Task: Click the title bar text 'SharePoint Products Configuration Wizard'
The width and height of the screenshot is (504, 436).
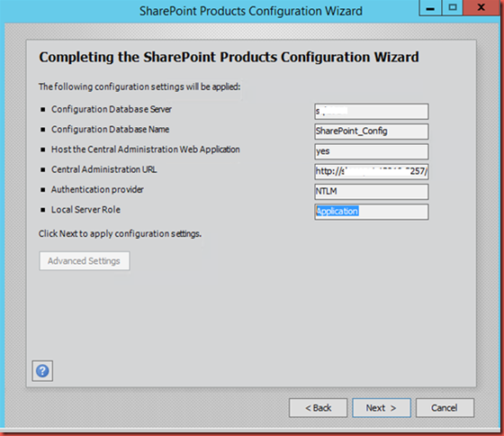Action: point(251,12)
